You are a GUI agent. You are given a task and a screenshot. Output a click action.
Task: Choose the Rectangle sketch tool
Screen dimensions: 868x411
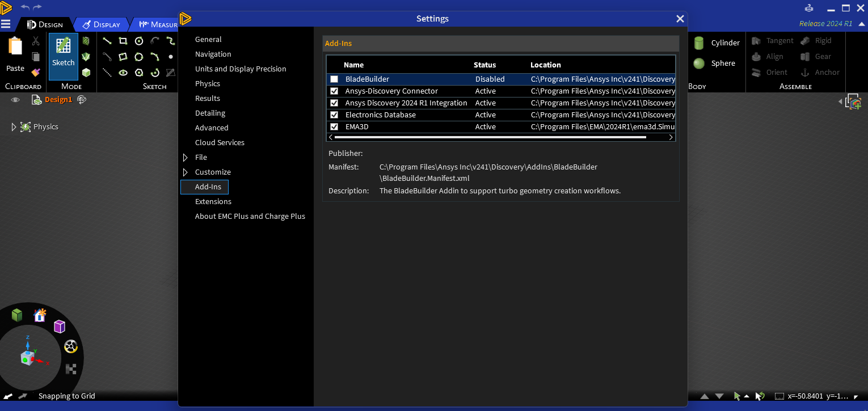[x=123, y=41]
